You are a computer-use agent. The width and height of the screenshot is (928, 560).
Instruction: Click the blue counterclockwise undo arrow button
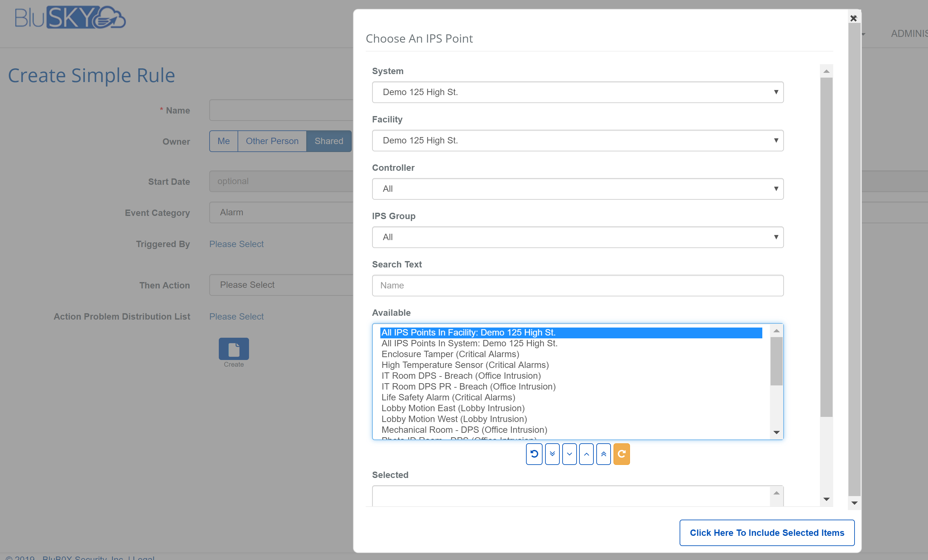pyautogui.click(x=534, y=454)
